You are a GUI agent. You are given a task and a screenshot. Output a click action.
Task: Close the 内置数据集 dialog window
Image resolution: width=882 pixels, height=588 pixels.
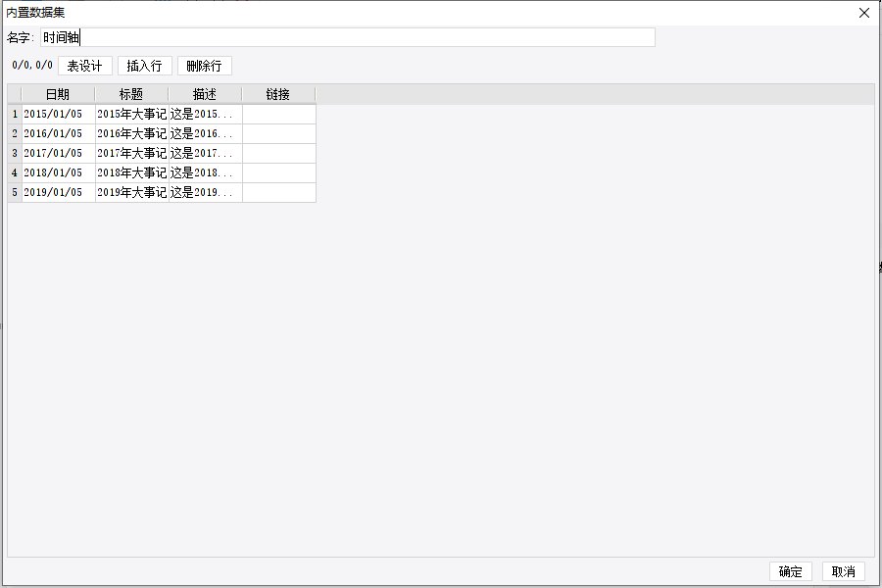pos(864,13)
